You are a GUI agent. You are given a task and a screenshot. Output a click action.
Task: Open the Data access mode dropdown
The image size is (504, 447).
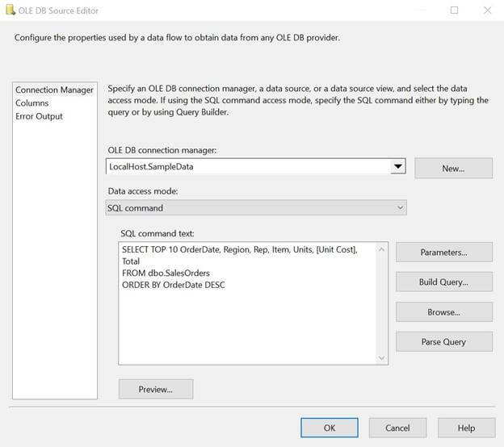coord(256,207)
